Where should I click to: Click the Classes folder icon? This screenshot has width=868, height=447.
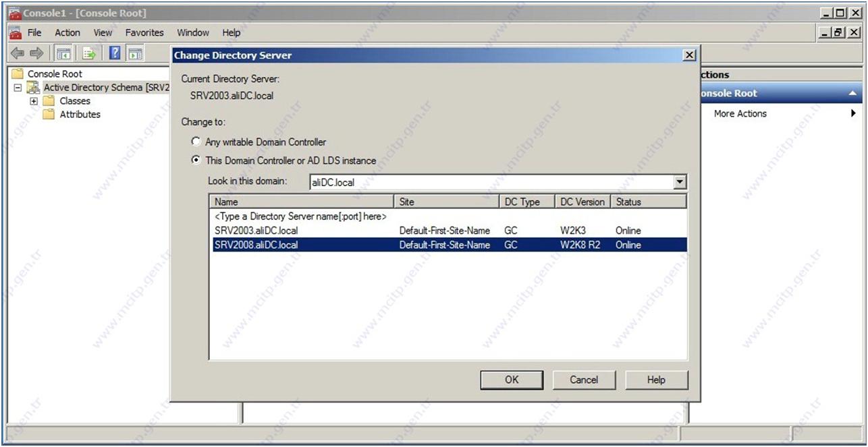pos(49,101)
